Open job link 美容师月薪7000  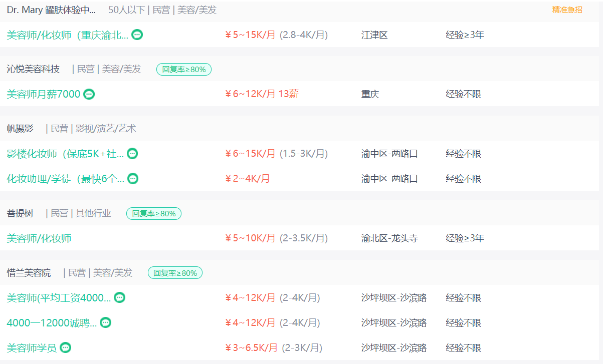pyautogui.click(x=43, y=94)
